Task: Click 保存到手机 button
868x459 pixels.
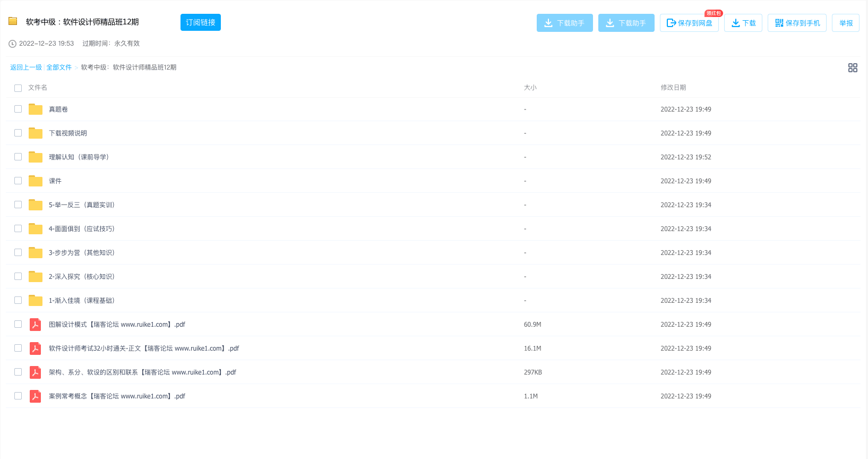Action: (x=797, y=23)
